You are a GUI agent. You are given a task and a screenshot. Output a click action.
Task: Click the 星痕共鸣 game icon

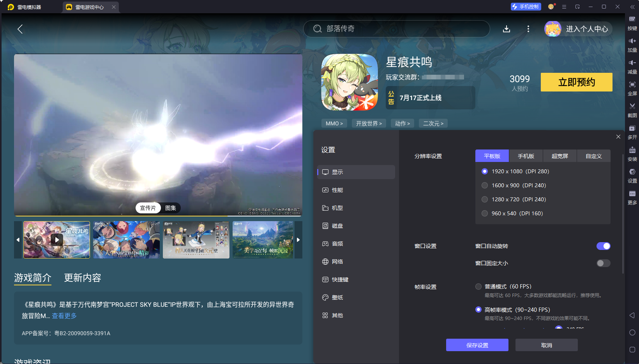click(350, 82)
